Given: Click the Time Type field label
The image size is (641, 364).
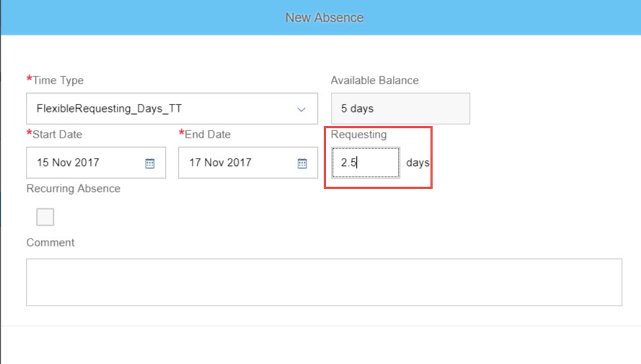Looking at the screenshot, I should click(58, 81).
